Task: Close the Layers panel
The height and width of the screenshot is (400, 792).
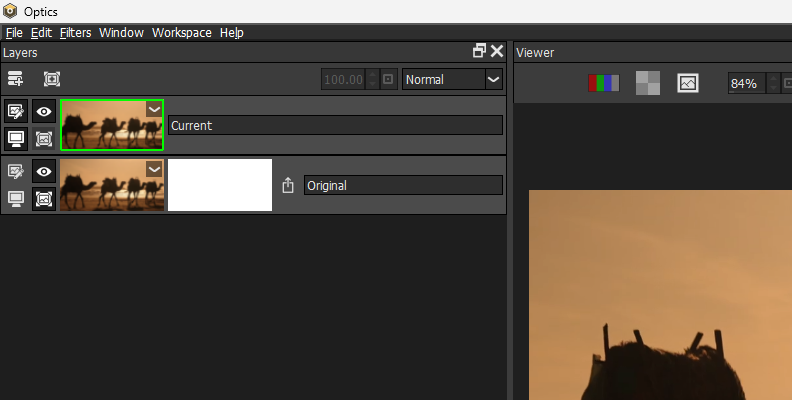Action: coord(497,51)
